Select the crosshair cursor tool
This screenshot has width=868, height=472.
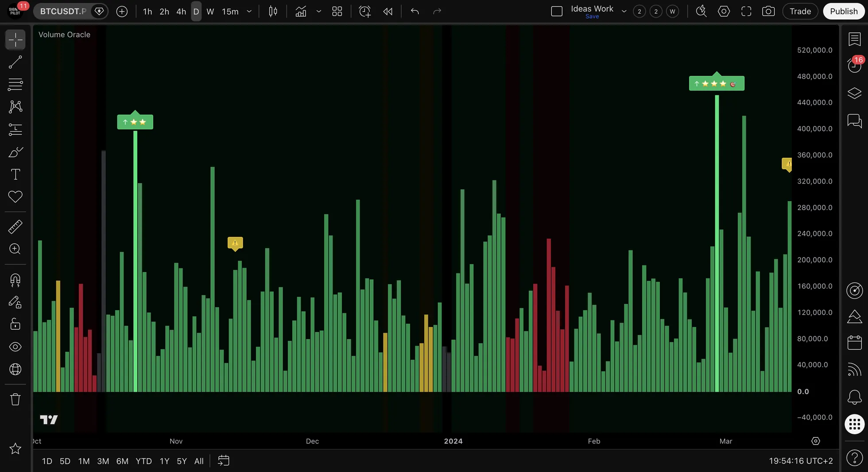click(x=15, y=40)
